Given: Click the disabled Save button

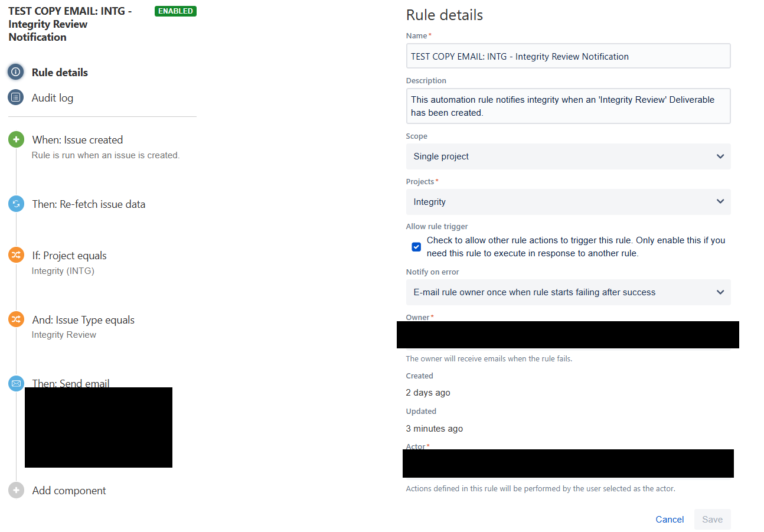Looking at the screenshot, I should click(712, 520).
